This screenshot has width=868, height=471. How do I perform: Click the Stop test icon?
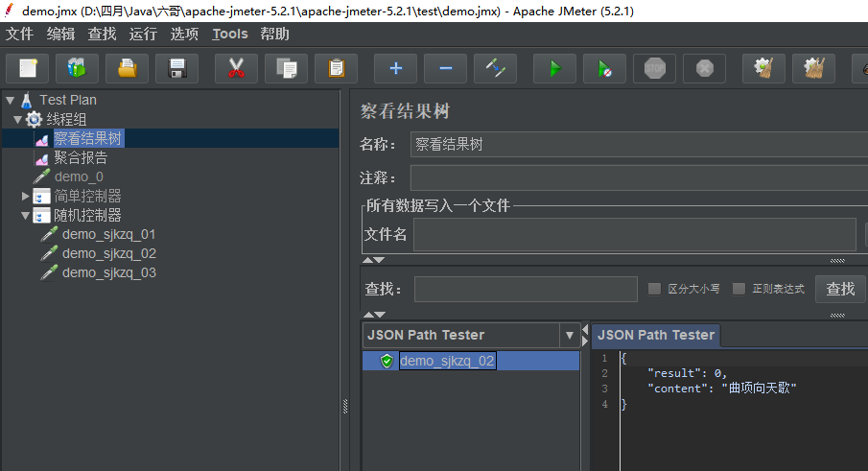[654, 69]
